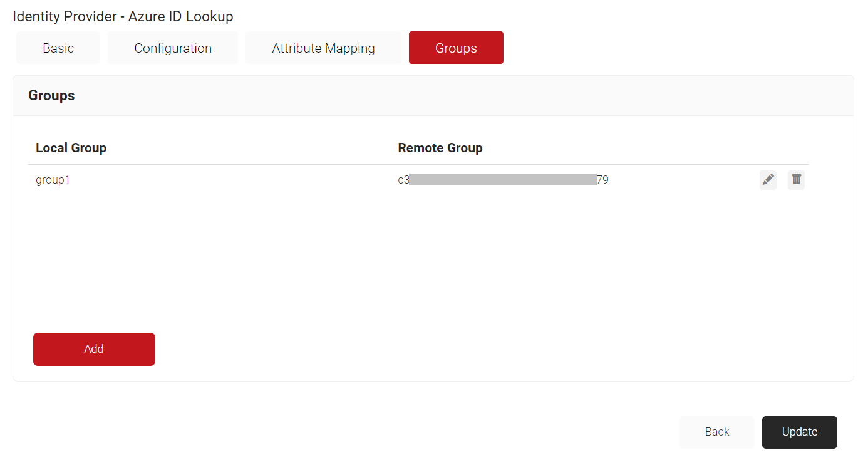Click the Local Group column header
The width and height of the screenshot is (868, 465).
tap(71, 148)
